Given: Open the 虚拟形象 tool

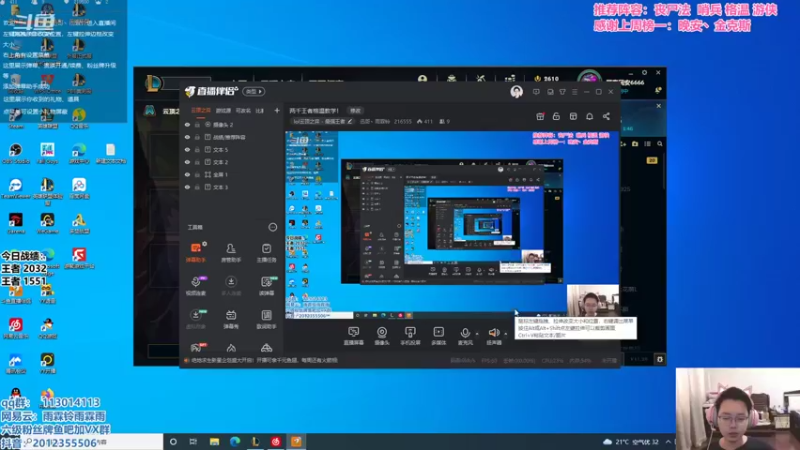Looking at the screenshot, I should pyautogui.click(x=196, y=319).
